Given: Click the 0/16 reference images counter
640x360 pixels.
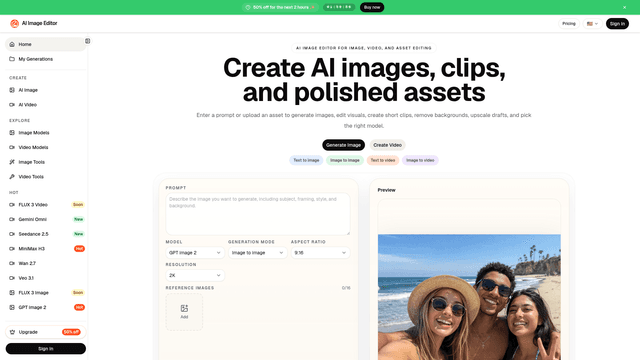Looking at the screenshot, I should [346, 288].
